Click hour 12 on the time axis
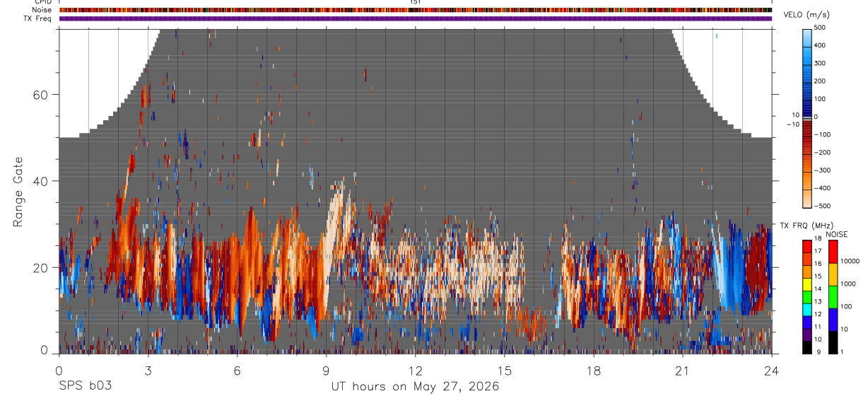The height and width of the screenshot is (401, 868). pos(415,370)
